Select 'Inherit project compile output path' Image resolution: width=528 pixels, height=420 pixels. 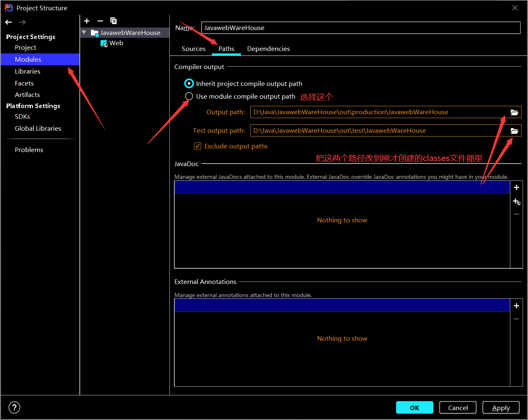(189, 83)
